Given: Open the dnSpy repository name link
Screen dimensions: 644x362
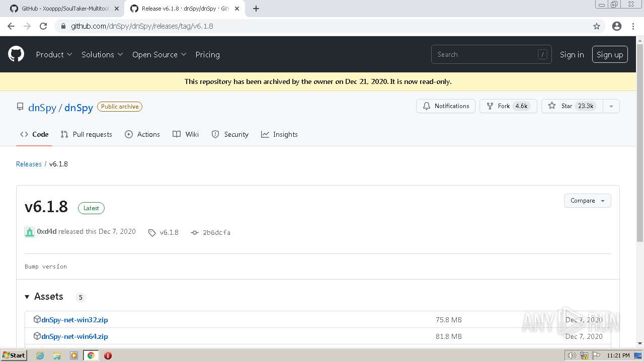Looking at the screenshot, I should [x=78, y=107].
